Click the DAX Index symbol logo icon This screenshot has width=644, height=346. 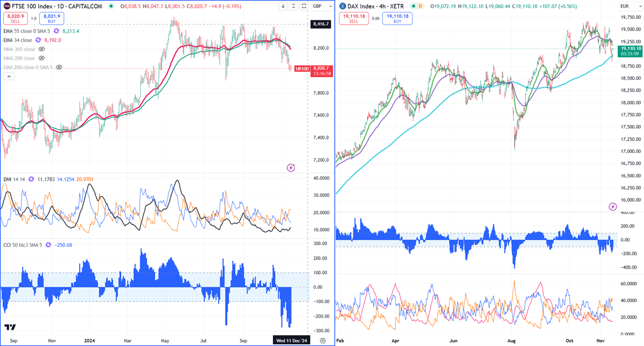pyautogui.click(x=343, y=6)
